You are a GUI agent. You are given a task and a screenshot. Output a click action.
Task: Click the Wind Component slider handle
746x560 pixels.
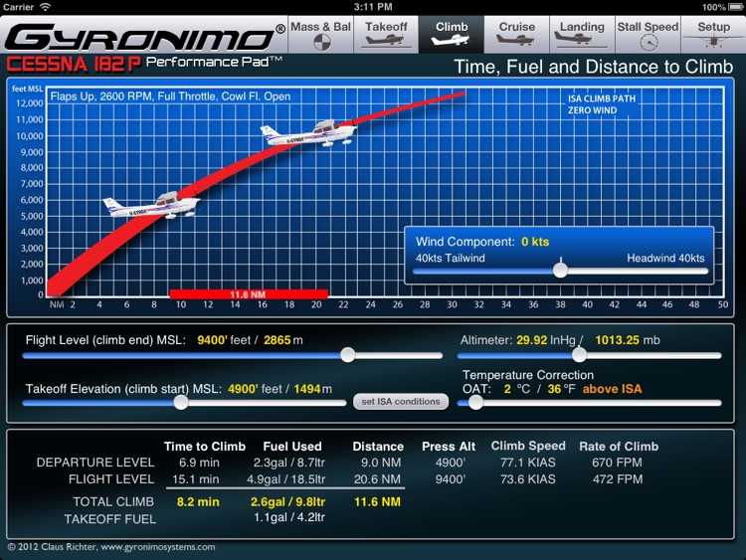[x=560, y=271]
